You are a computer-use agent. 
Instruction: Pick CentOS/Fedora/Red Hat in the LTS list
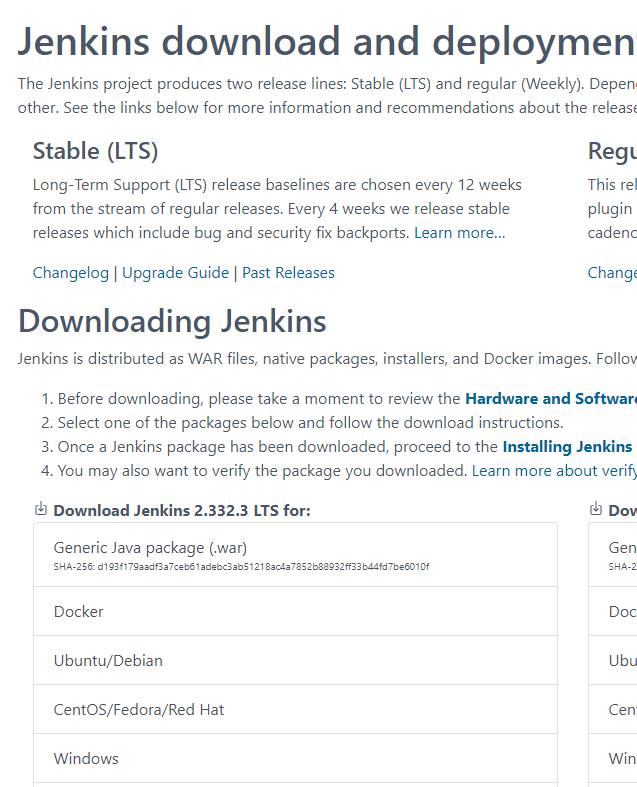pos(139,710)
